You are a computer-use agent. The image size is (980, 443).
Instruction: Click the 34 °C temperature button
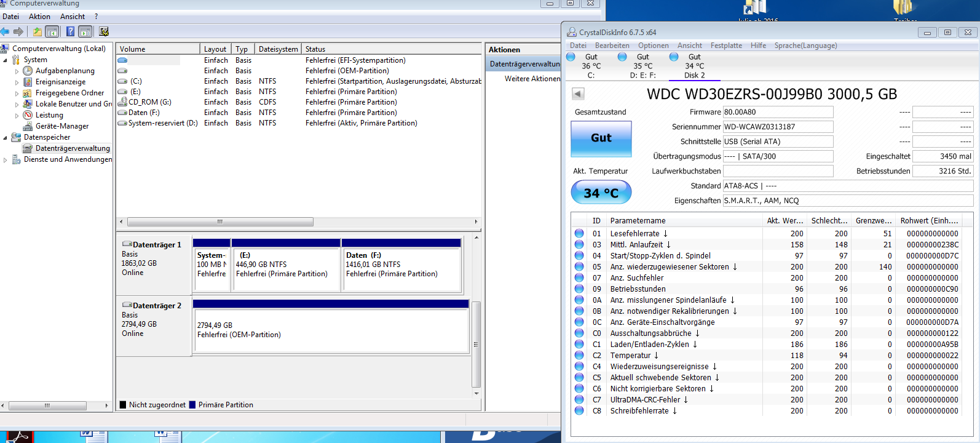(601, 193)
